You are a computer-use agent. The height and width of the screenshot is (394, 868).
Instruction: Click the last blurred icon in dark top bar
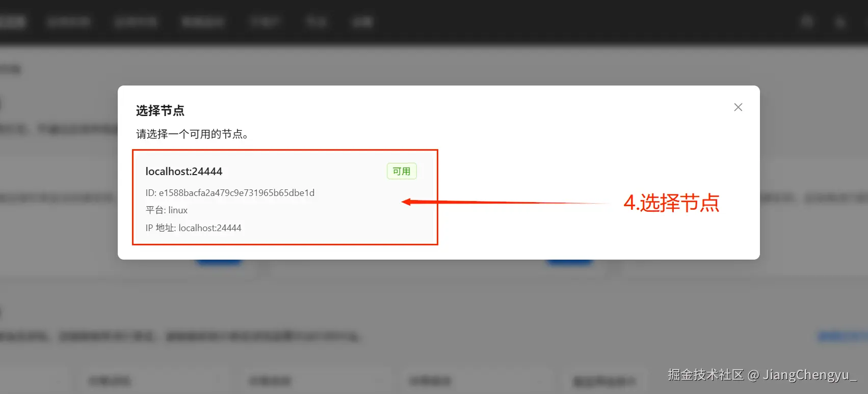pyautogui.click(x=840, y=22)
